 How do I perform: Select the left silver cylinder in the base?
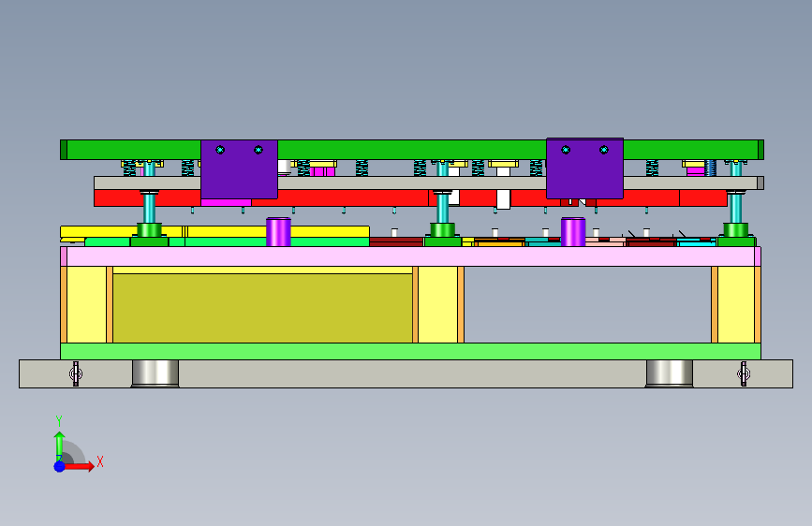pyautogui.click(x=155, y=373)
